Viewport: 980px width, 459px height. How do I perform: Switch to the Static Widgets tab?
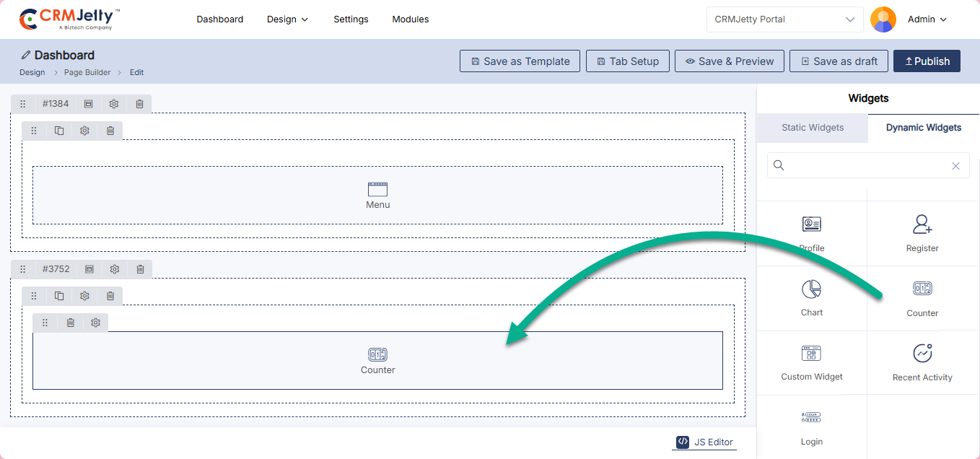click(x=813, y=128)
